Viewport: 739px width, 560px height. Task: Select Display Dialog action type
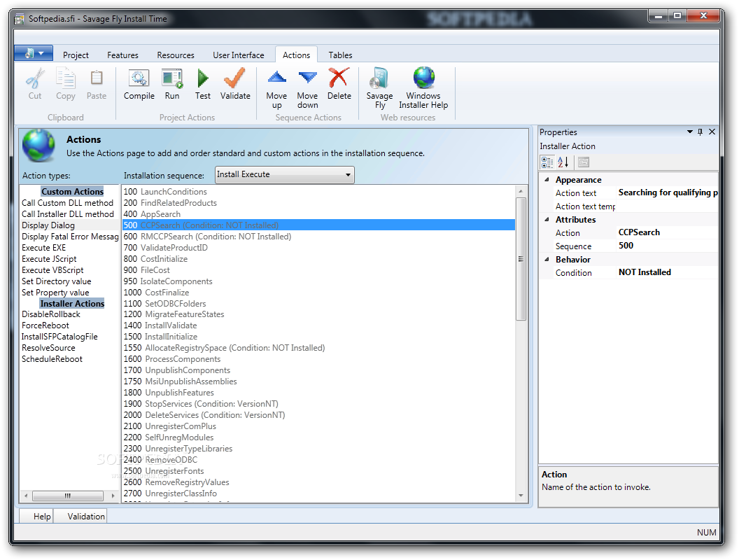48,225
